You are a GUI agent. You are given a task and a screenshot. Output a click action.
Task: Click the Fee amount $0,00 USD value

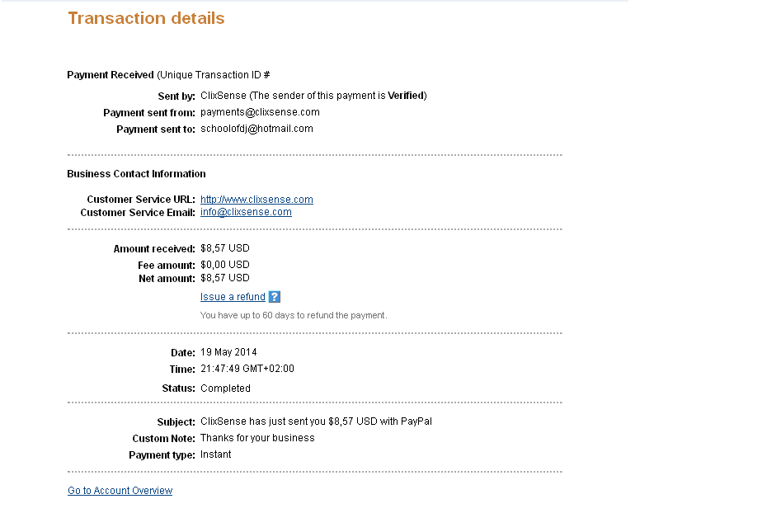coord(224,265)
